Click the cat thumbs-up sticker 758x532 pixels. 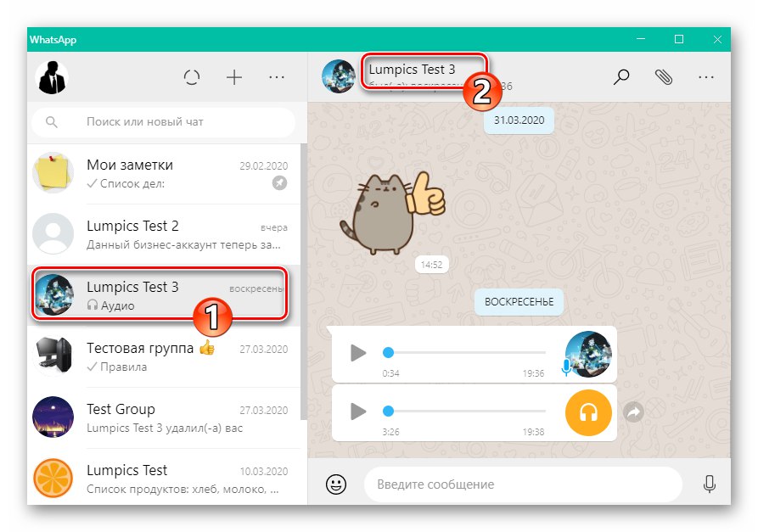[x=392, y=214]
